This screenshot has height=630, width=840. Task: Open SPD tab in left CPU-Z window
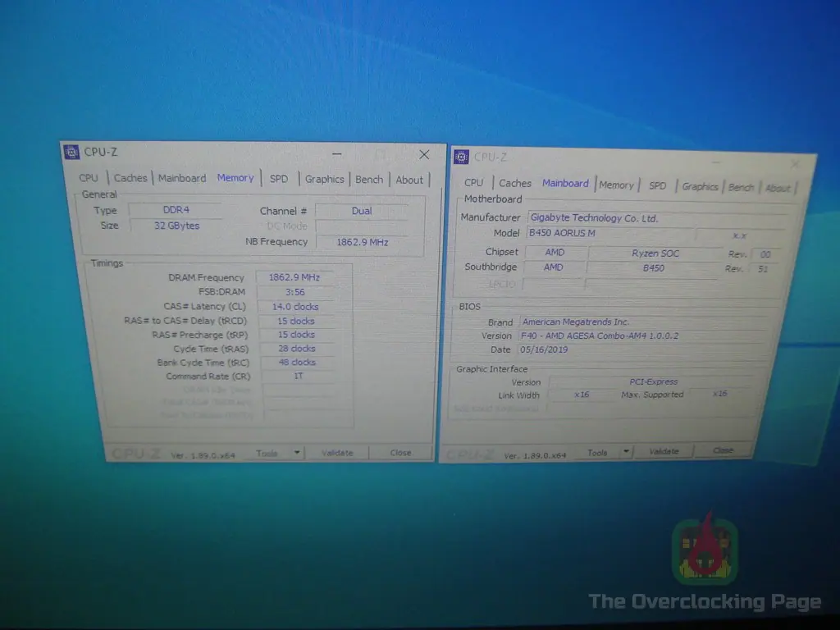pyautogui.click(x=279, y=179)
